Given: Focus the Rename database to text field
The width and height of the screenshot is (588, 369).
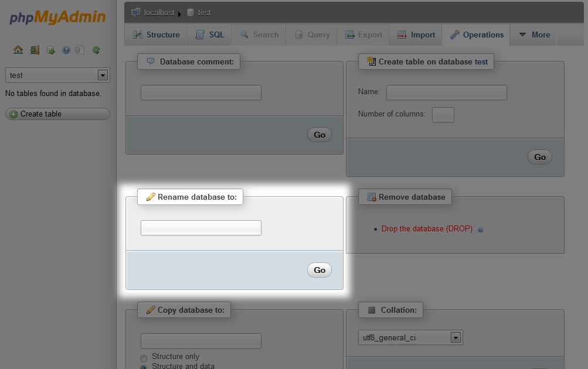Looking at the screenshot, I should 201,228.
